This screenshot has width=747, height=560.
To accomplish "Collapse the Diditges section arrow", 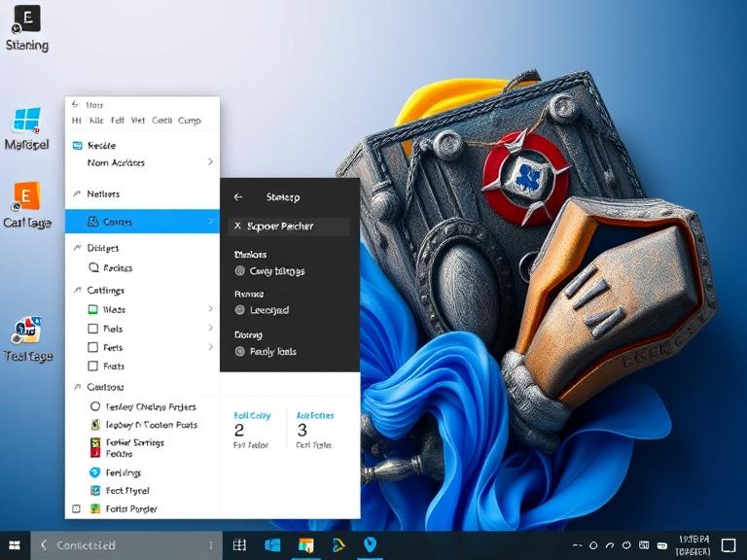I will point(77,247).
